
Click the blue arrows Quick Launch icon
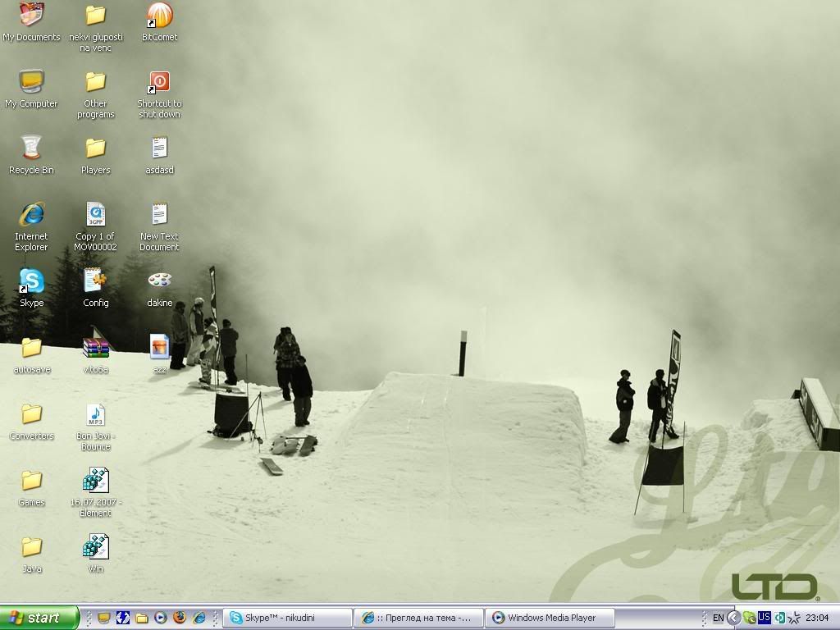[123, 618]
